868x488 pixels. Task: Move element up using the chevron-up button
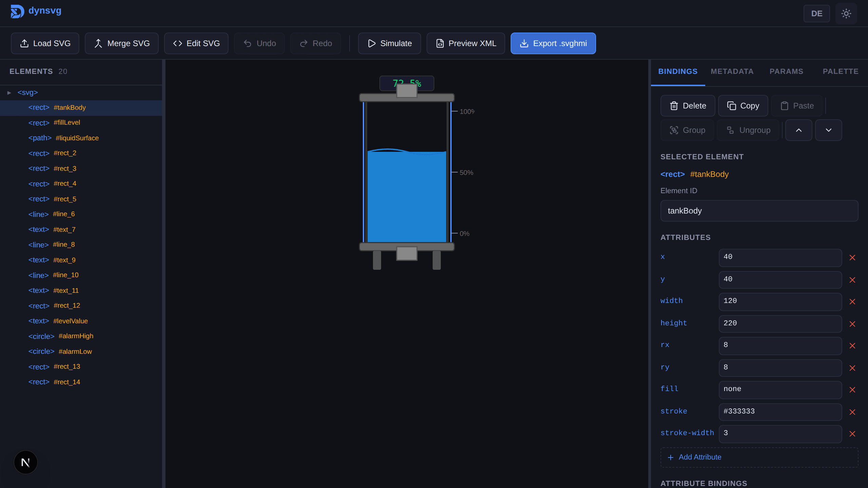coord(798,130)
